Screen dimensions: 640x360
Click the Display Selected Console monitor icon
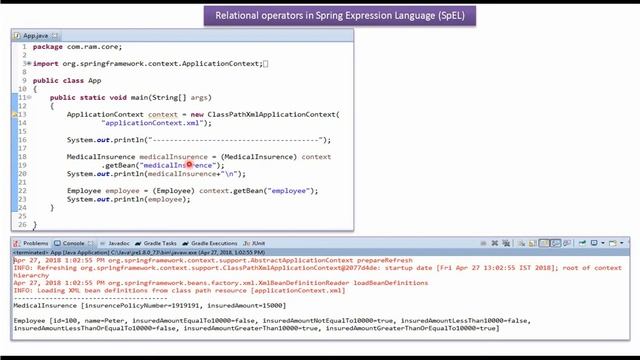click(x=594, y=243)
